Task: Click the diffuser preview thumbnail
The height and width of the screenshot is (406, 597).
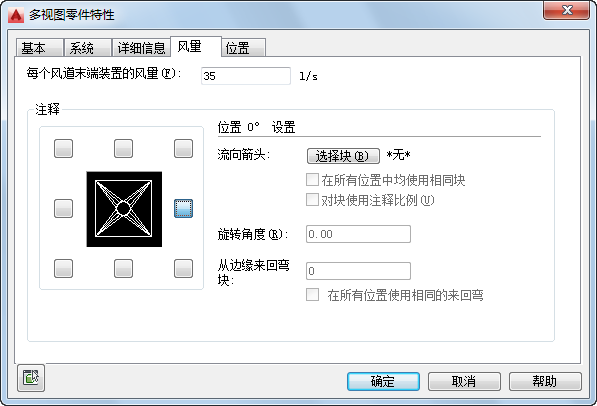Action: (x=124, y=209)
